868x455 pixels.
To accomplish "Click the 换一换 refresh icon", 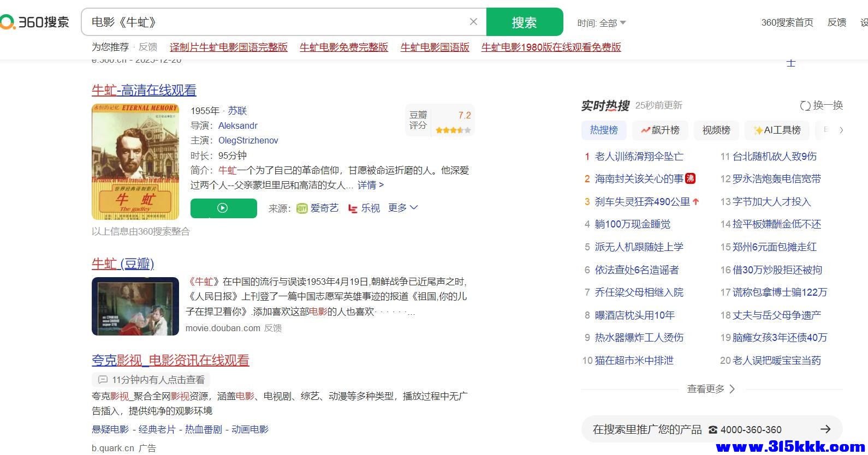I will pyautogui.click(x=805, y=105).
